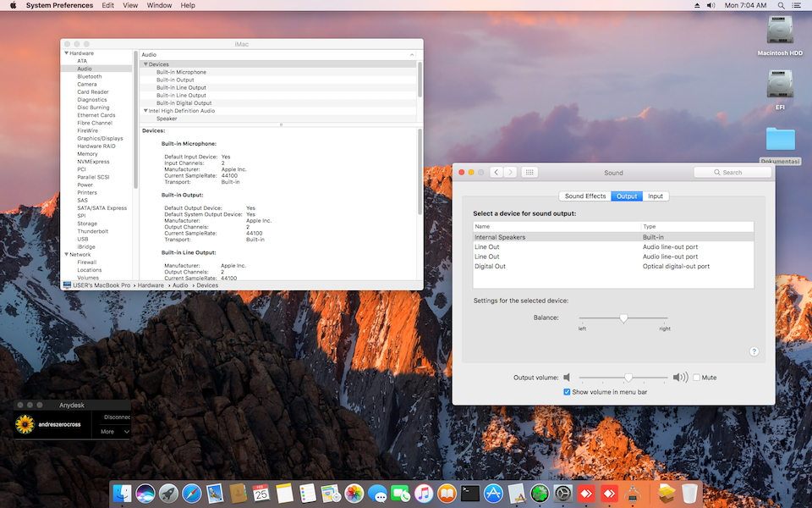Open App Store icon in Dock
Screen dimensions: 812x508
493,494
